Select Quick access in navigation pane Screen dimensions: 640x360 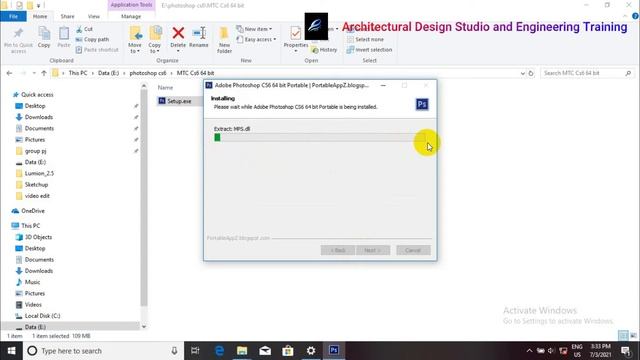(37, 94)
